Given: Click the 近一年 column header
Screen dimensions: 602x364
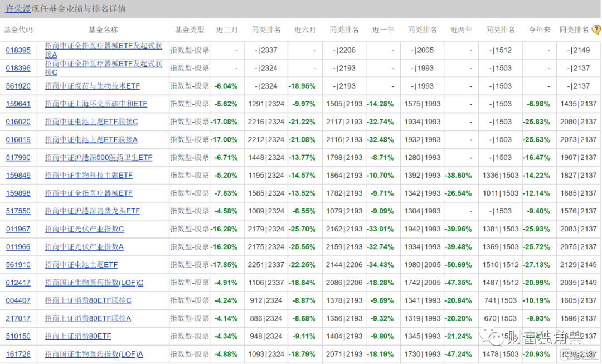Looking at the screenshot, I should [x=383, y=30].
